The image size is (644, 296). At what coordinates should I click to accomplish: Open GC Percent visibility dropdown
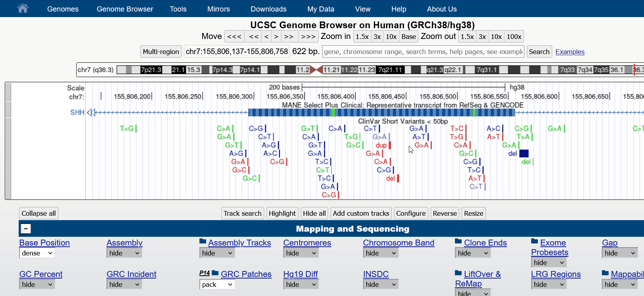[37, 284]
